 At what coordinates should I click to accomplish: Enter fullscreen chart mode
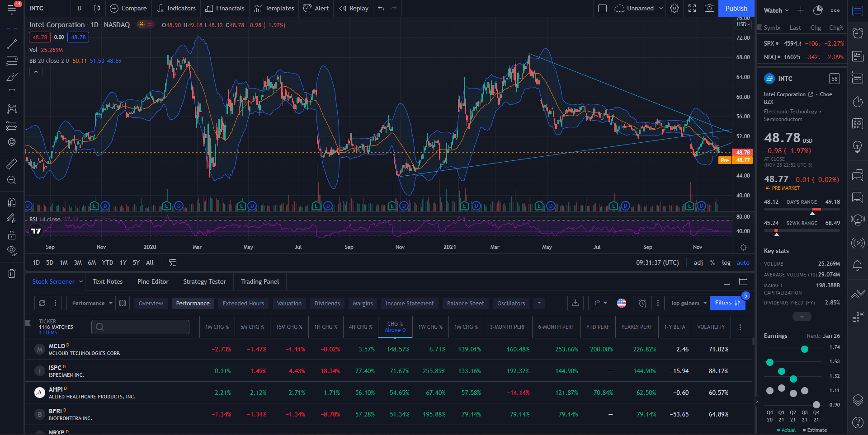point(692,8)
